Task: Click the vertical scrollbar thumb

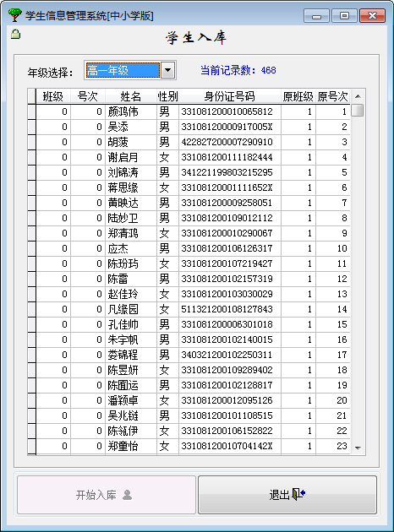Action: pos(358,111)
